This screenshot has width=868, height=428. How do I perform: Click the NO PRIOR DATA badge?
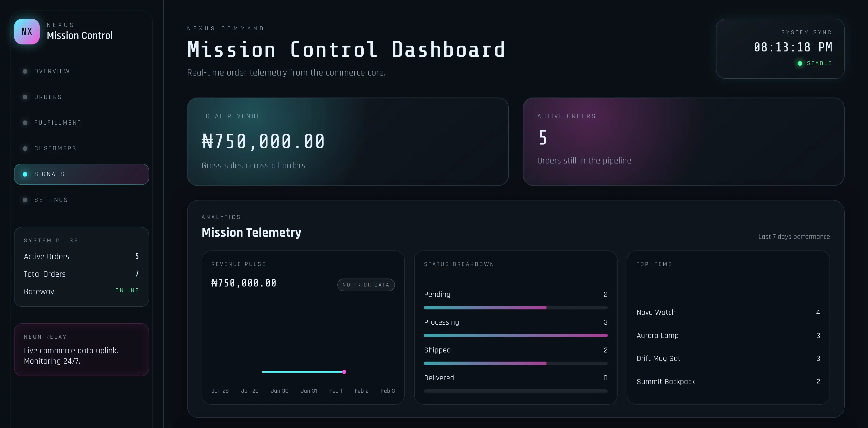click(x=366, y=285)
